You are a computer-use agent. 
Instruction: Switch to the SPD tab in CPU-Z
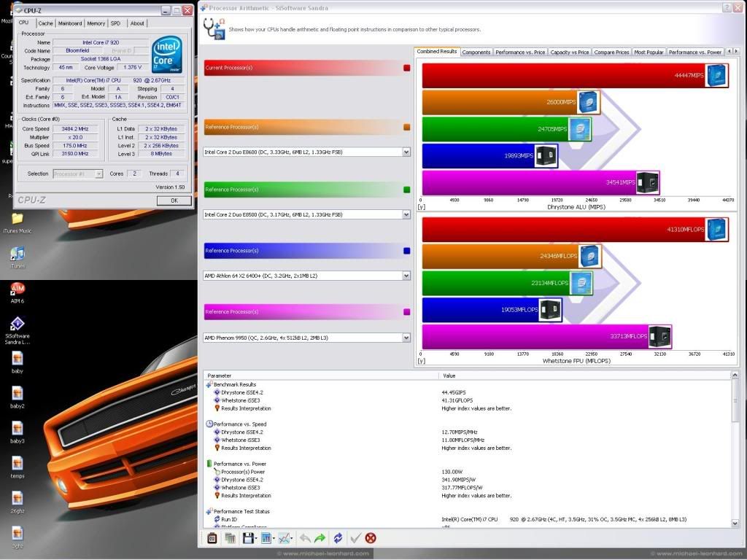[115, 23]
